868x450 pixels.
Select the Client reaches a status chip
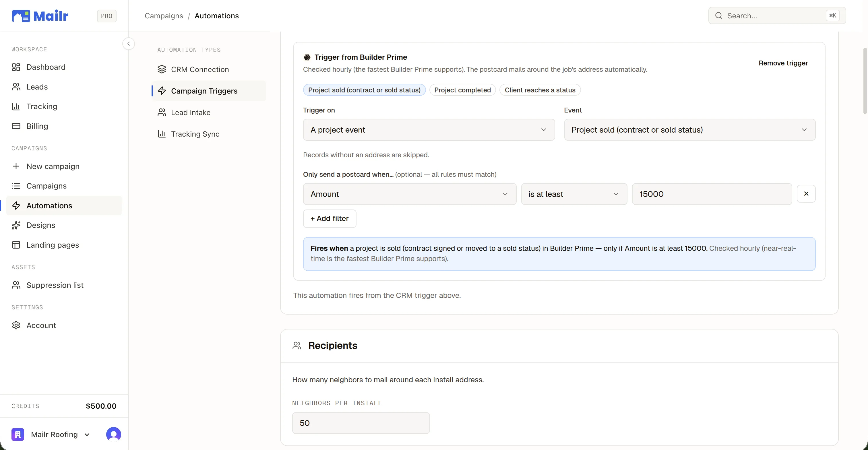tap(540, 90)
